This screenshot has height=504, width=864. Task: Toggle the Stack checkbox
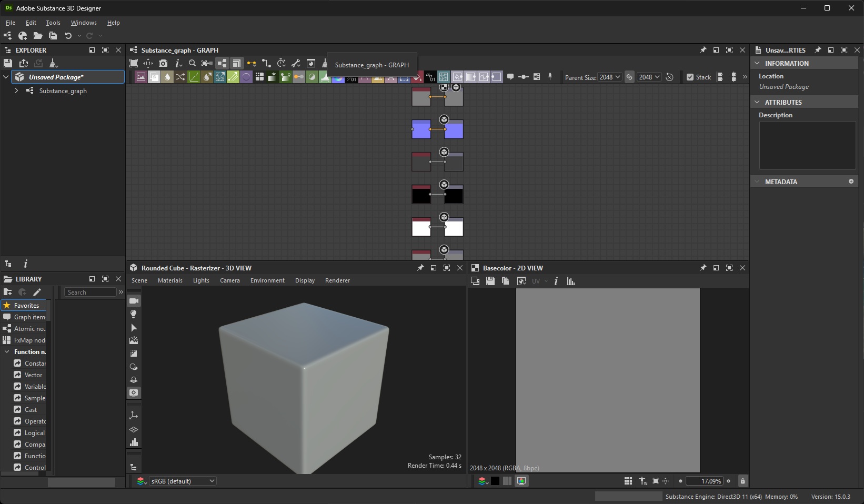pos(690,77)
